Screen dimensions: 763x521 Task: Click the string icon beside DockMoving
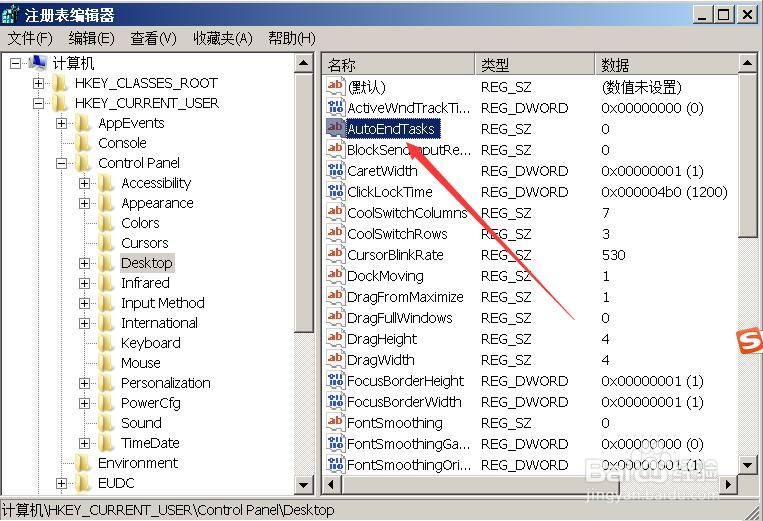(335, 275)
